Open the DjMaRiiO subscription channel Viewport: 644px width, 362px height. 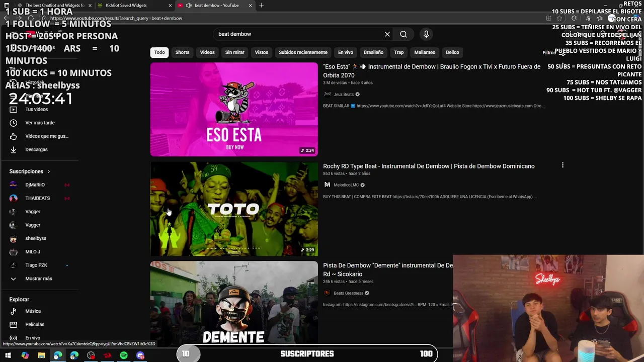click(x=35, y=185)
